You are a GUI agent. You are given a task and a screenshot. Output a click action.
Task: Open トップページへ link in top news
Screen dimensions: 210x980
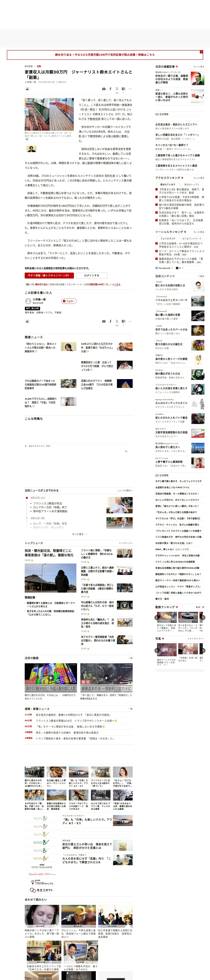tap(126, 543)
